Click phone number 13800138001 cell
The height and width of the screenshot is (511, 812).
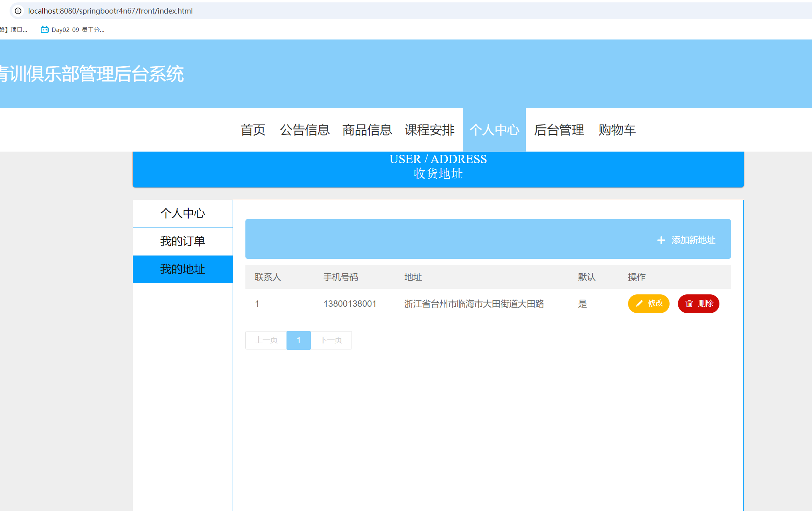click(x=350, y=304)
